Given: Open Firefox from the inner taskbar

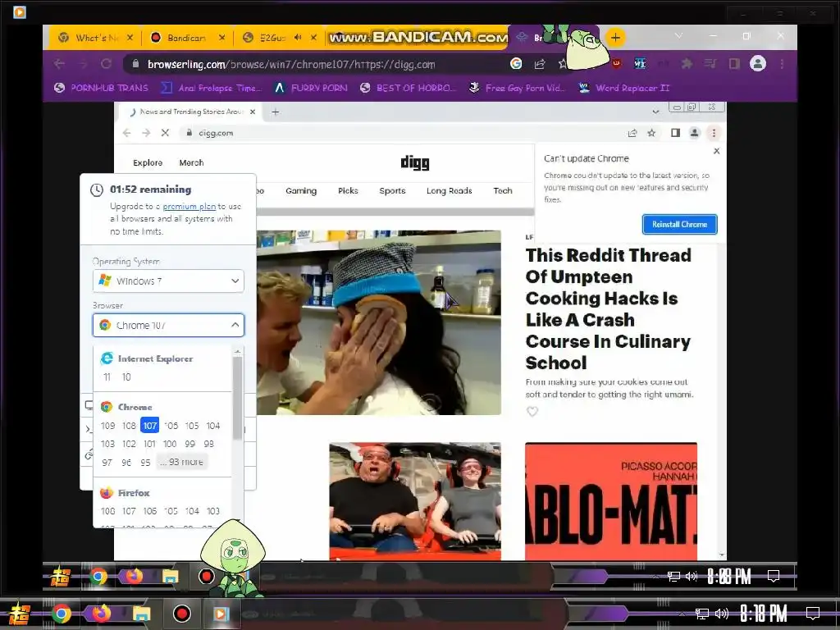Looking at the screenshot, I should 134,577.
